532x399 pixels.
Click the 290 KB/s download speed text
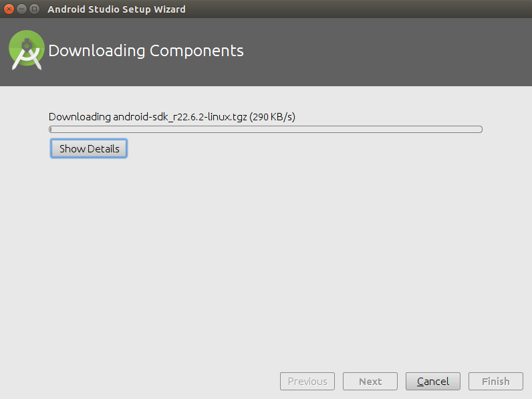[x=273, y=117]
